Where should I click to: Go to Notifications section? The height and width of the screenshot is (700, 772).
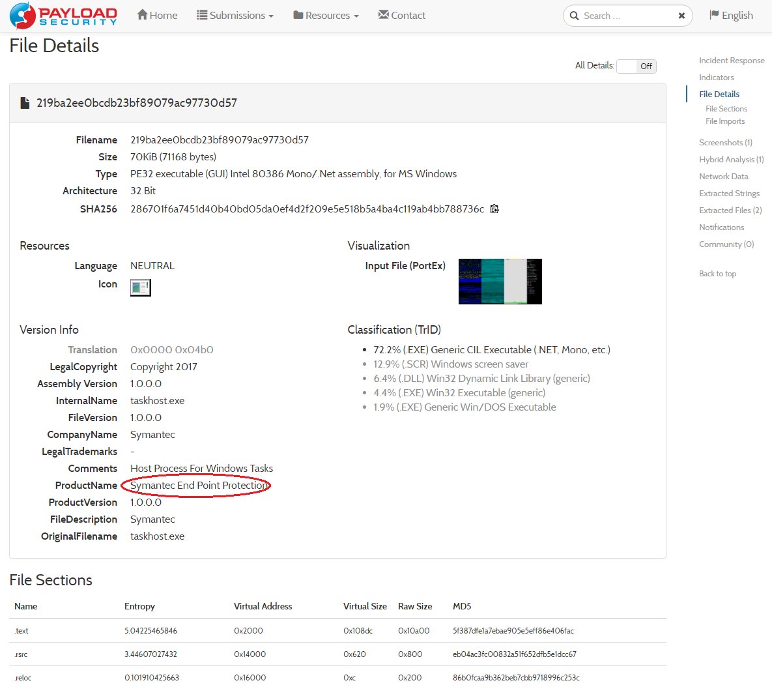(x=721, y=227)
